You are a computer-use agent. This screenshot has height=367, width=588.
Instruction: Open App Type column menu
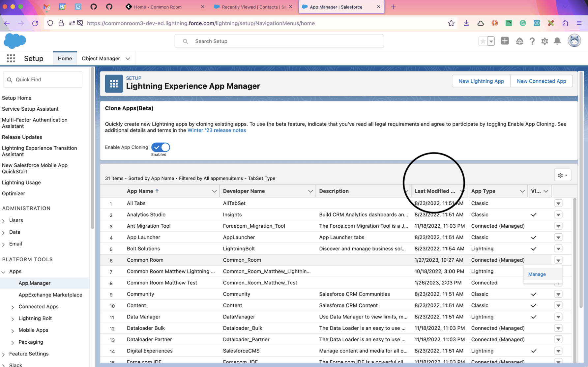pyautogui.click(x=522, y=191)
